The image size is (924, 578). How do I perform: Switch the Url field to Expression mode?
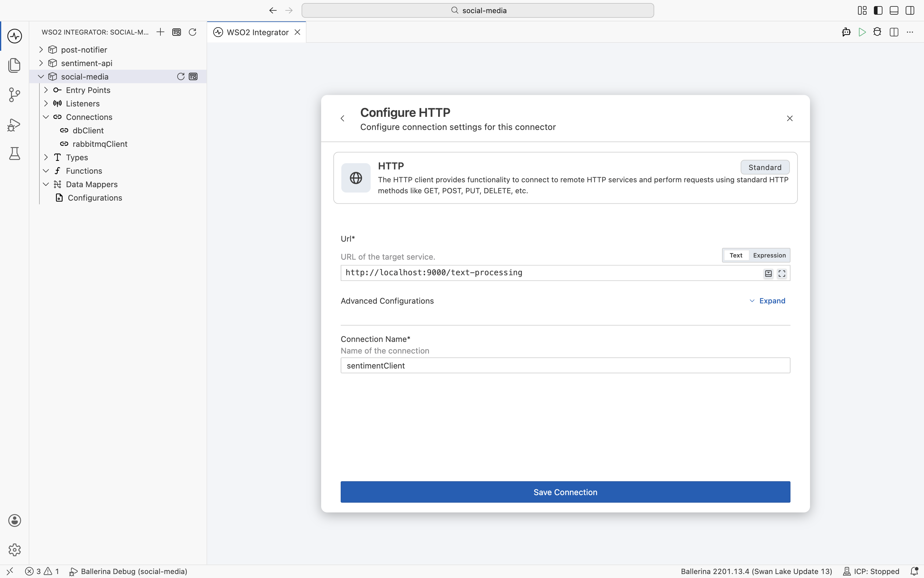(x=769, y=255)
